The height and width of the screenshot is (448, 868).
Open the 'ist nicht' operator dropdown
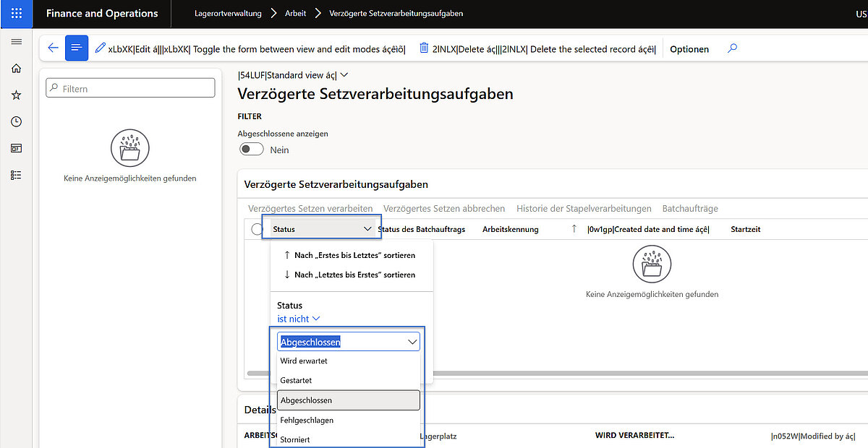coord(298,319)
